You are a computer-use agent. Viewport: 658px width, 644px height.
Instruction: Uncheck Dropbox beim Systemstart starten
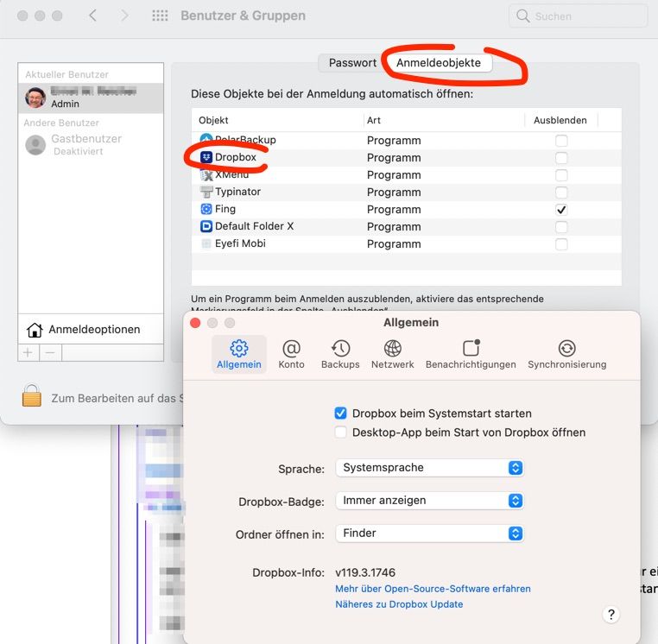click(x=340, y=414)
